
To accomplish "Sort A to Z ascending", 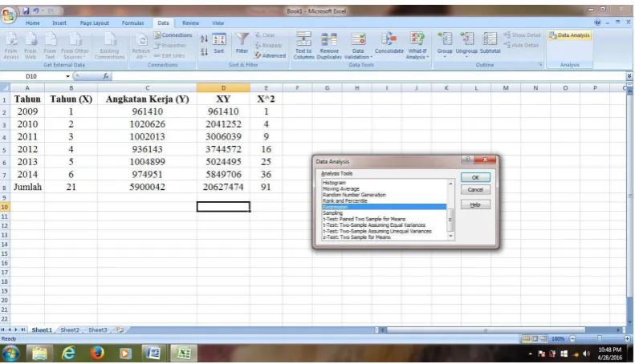I will pos(204,38).
